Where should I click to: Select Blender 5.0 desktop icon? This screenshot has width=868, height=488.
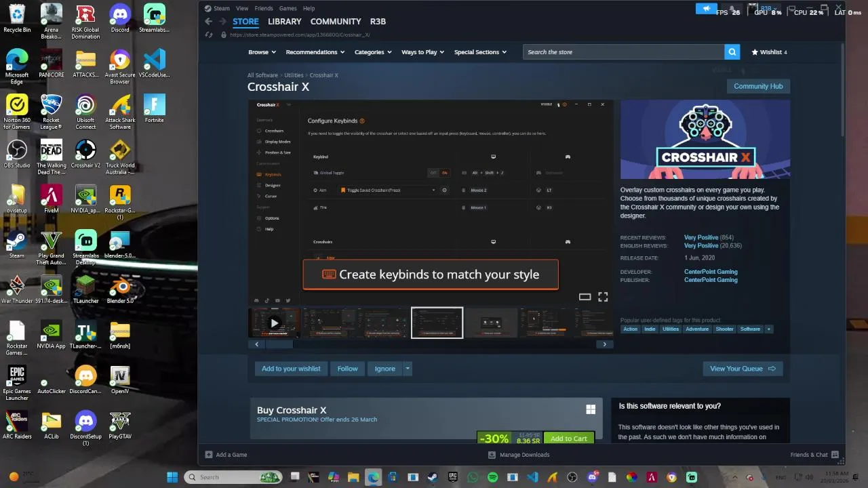coord(120,290)
